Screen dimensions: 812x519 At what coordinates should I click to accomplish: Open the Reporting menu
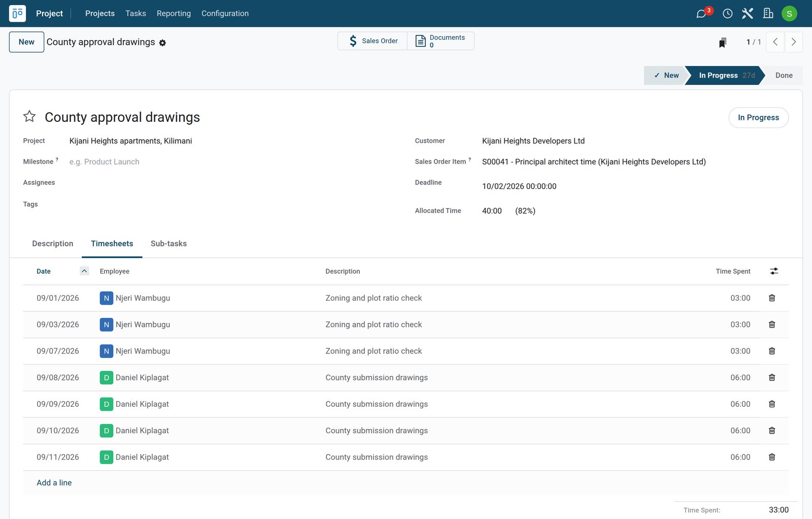174,14
